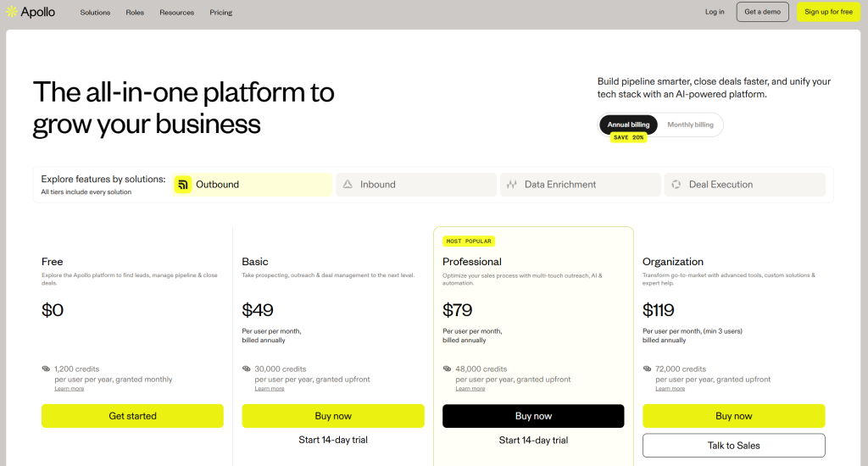
Task: Select the Outbound solution icon
Action: pyautogui.click(x=183, y=185)
